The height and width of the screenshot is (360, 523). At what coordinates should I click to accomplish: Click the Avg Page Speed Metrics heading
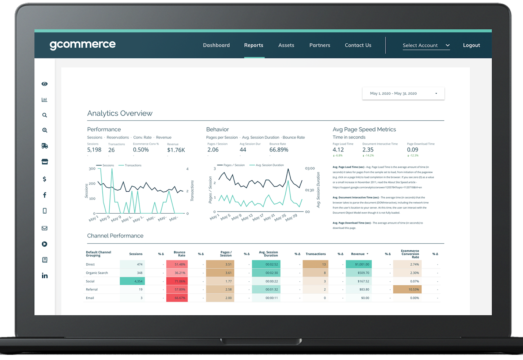click(x=364, y=129)
